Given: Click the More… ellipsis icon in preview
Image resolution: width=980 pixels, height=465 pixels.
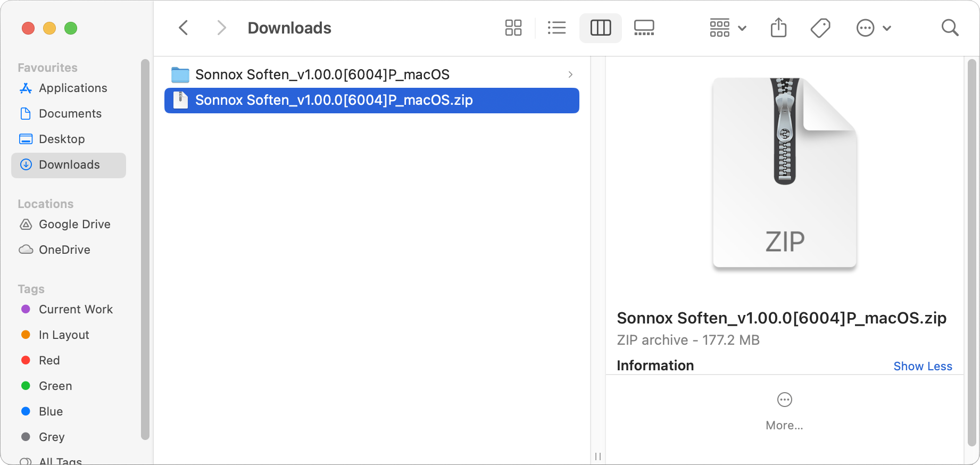Looking at the screenshot, I should (x=785, y=400).
